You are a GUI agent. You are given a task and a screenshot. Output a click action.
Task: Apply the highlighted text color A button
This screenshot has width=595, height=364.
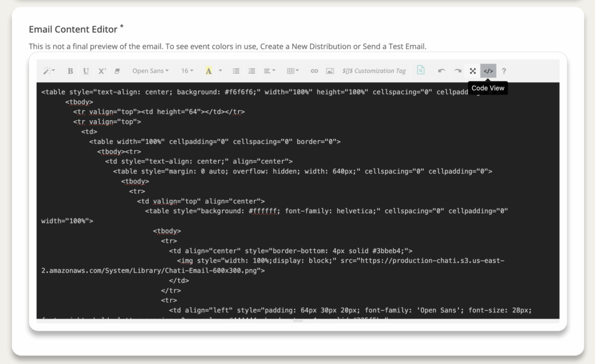click(208, 71)
